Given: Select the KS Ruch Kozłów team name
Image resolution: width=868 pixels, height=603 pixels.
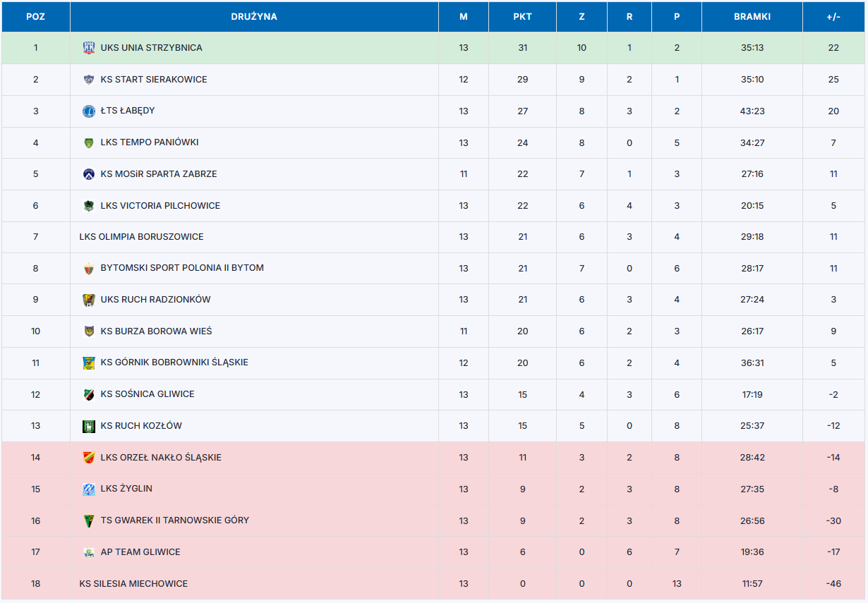Looking at the screenshot, I should point(141,426).
